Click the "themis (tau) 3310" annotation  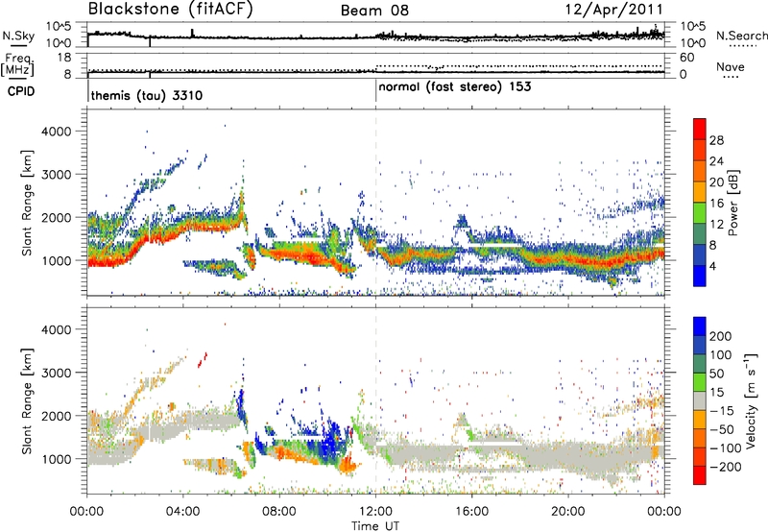[147, 95]
